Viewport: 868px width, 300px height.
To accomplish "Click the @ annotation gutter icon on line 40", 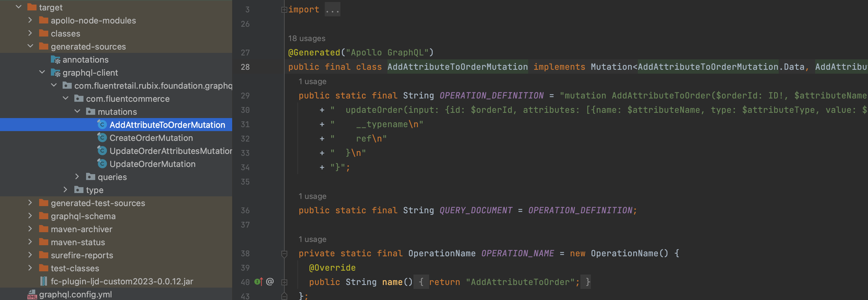I will point(270,281).
